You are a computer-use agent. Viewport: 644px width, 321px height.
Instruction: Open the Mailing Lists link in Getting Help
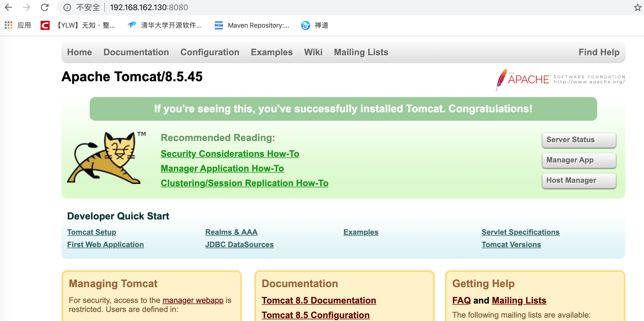point(519,301)
